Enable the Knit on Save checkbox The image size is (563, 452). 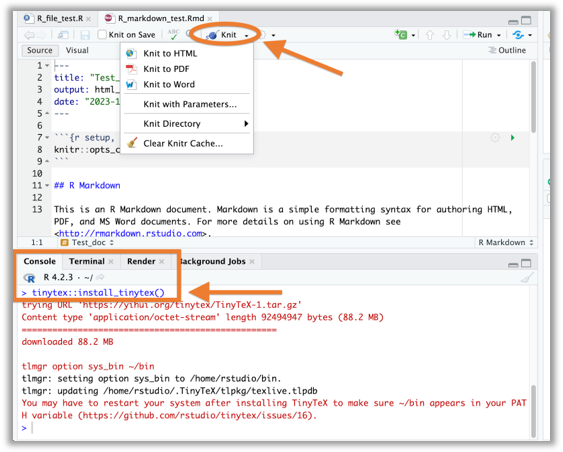click(102, 34)
